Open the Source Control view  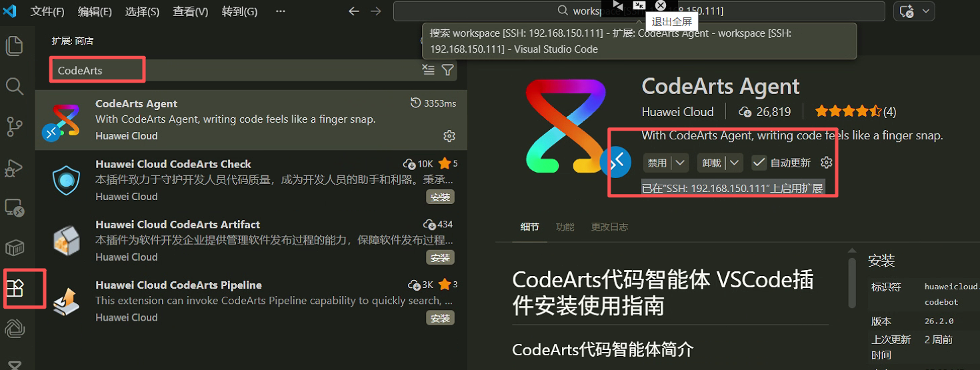pos(15,127)
